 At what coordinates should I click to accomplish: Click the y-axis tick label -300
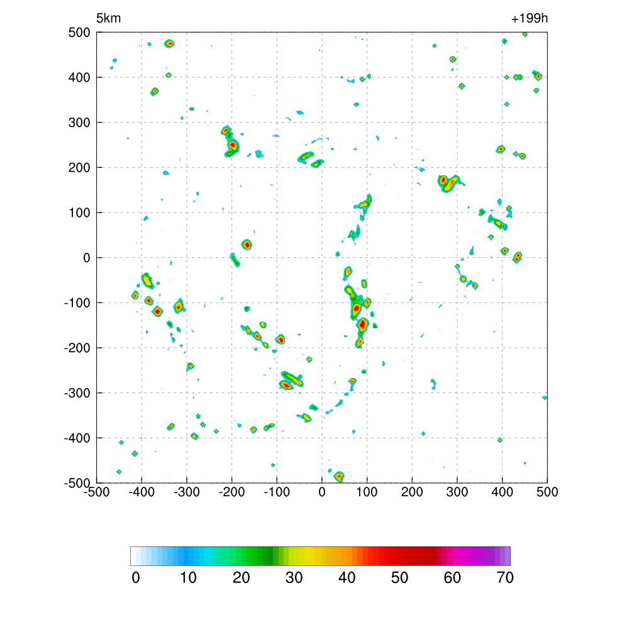point(77,393)
